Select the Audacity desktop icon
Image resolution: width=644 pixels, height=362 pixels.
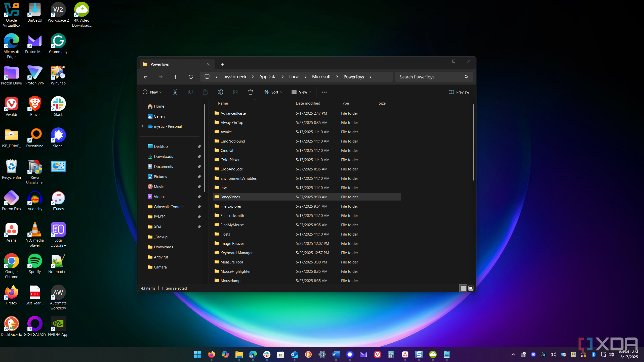coord(35,201)
